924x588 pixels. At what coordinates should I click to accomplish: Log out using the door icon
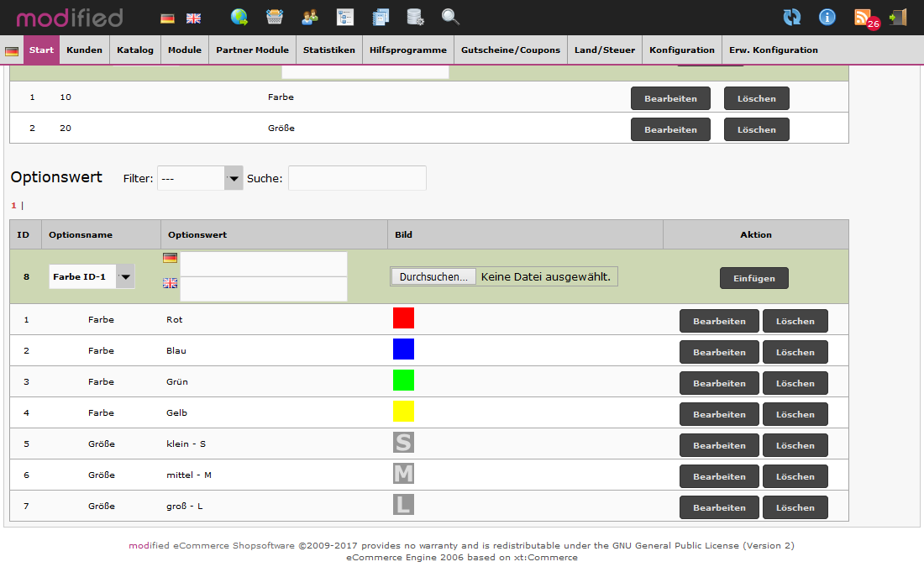(899, 17)
